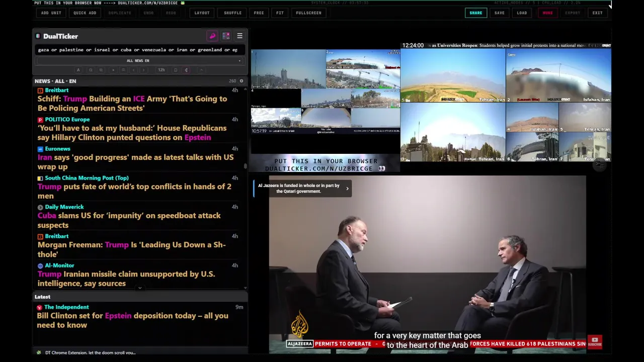The height and width of the screenshot is (362, 644).
Task: Select Isfahan camera 4 thumbnail
Action: pos(532,117)
